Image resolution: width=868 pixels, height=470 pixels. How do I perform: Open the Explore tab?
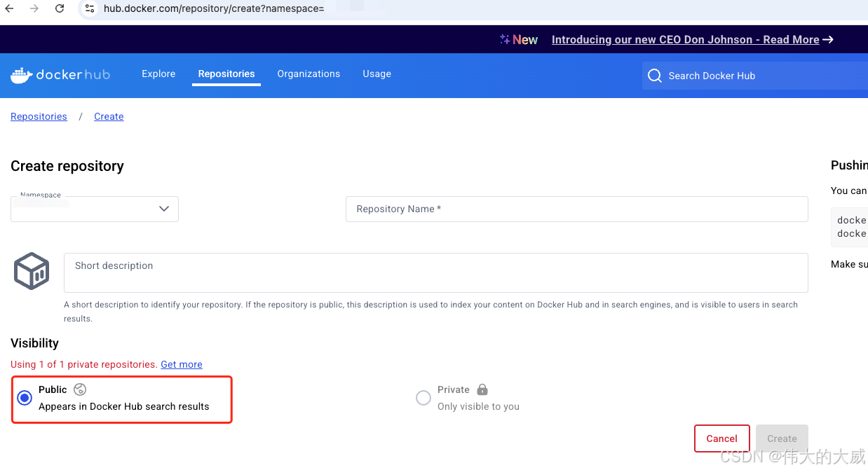coord(158,74)
